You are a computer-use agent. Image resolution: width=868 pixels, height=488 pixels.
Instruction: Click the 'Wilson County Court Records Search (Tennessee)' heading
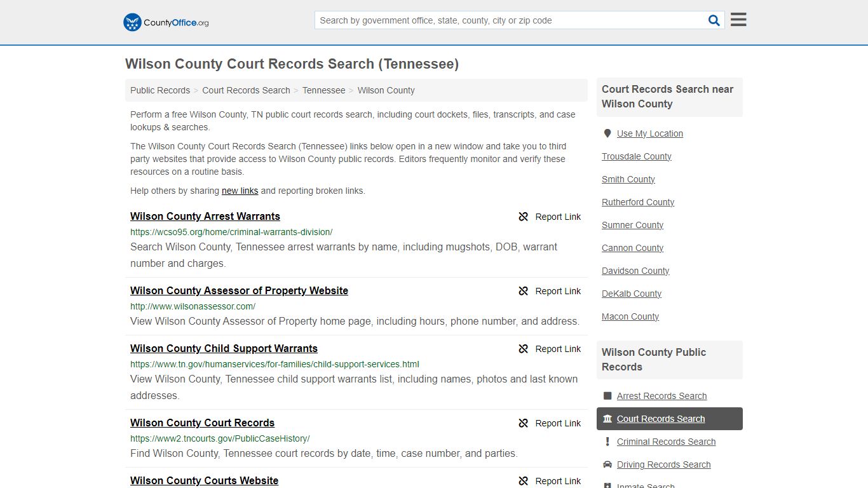point(292,64)
